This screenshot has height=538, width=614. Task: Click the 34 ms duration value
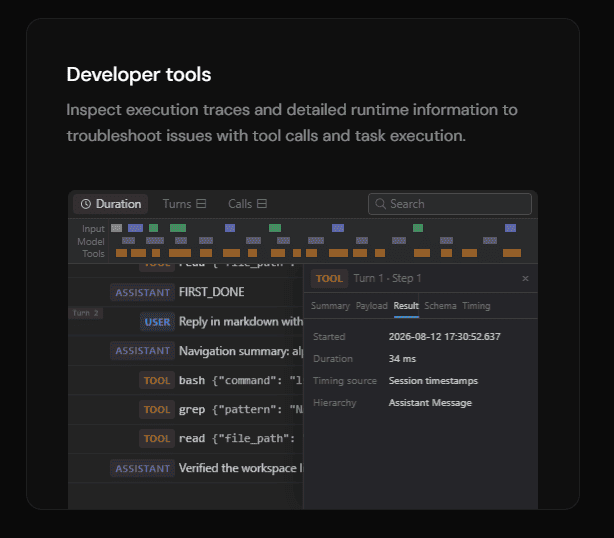[402, 359]
